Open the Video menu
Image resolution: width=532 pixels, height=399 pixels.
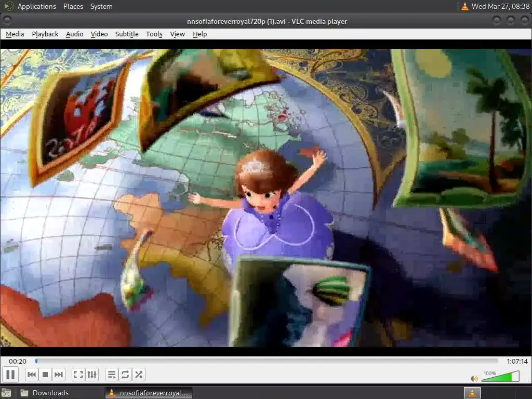click(x=99, y=34)
